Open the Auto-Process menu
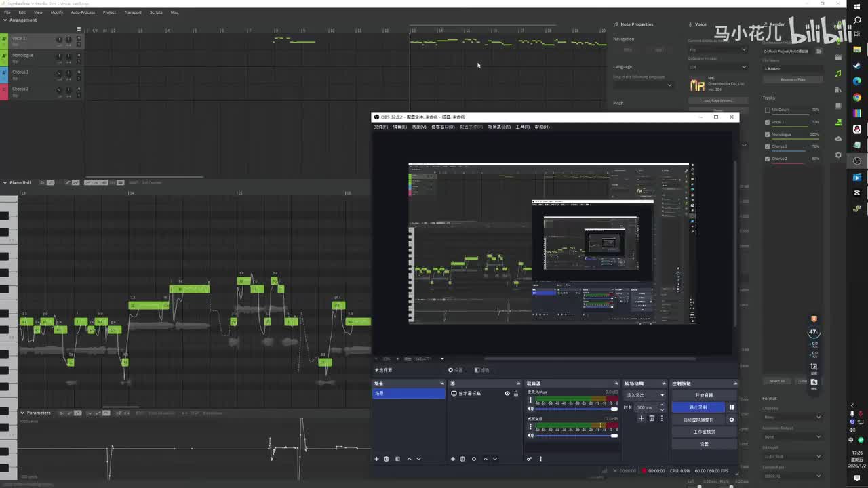Screen dimensions: 868x488 click(83, 12)
